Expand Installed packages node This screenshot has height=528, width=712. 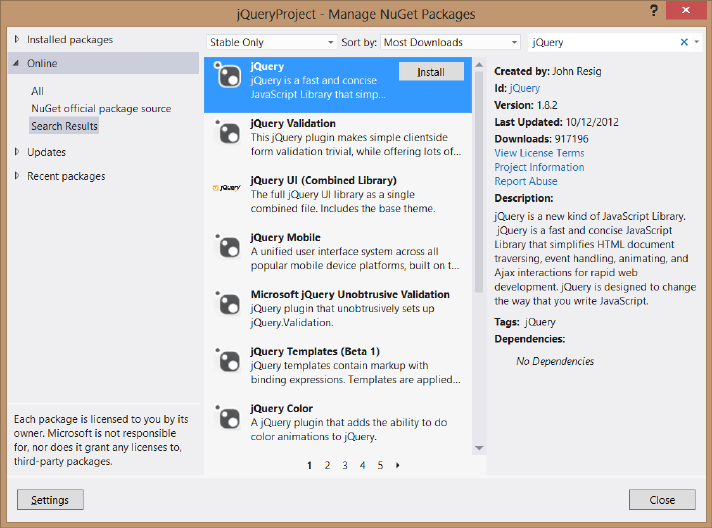point(17,39)
